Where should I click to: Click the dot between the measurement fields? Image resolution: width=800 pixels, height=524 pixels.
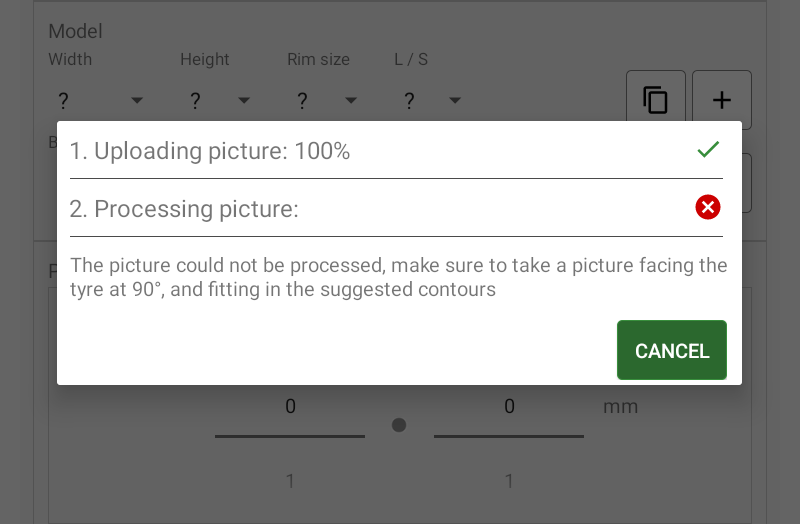tap(399, 425)
